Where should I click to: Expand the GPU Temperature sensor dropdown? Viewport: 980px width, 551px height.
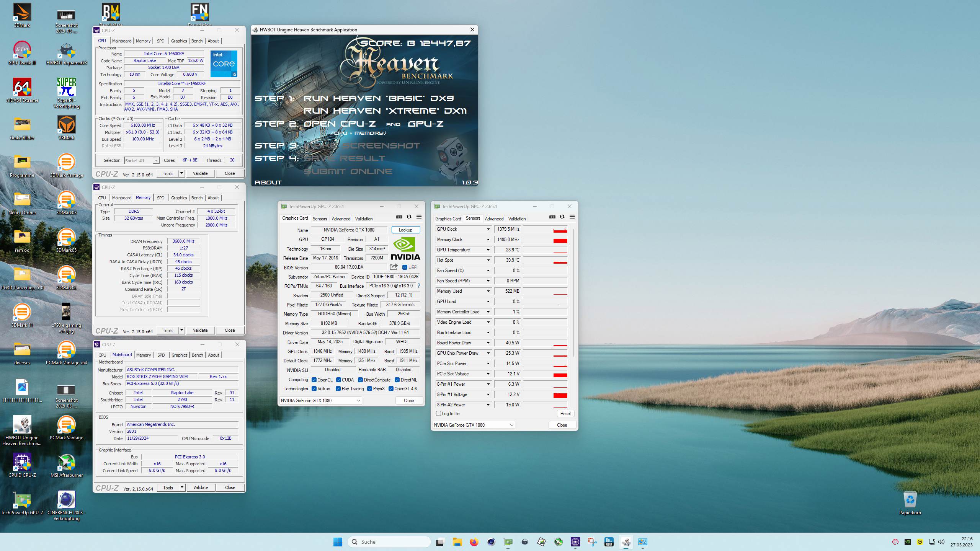[x=488, y=250]
